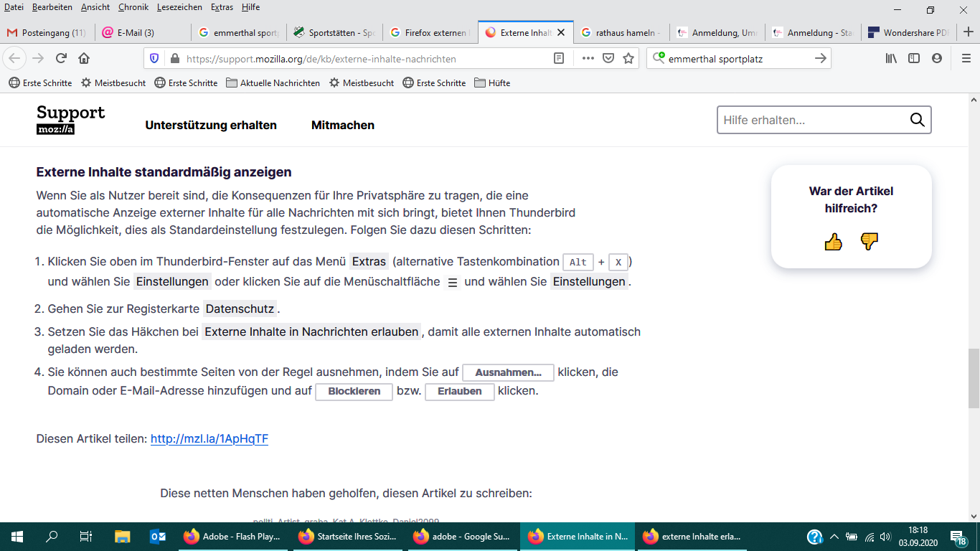Expand the Aktuelle Nachrichten bookmark folder

273,83
